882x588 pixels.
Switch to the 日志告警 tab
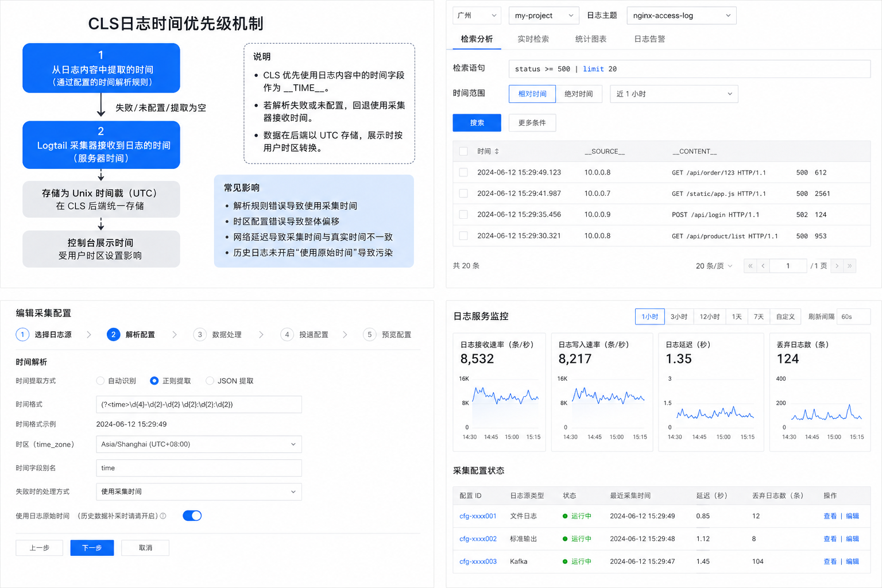(x=649, y=39)
